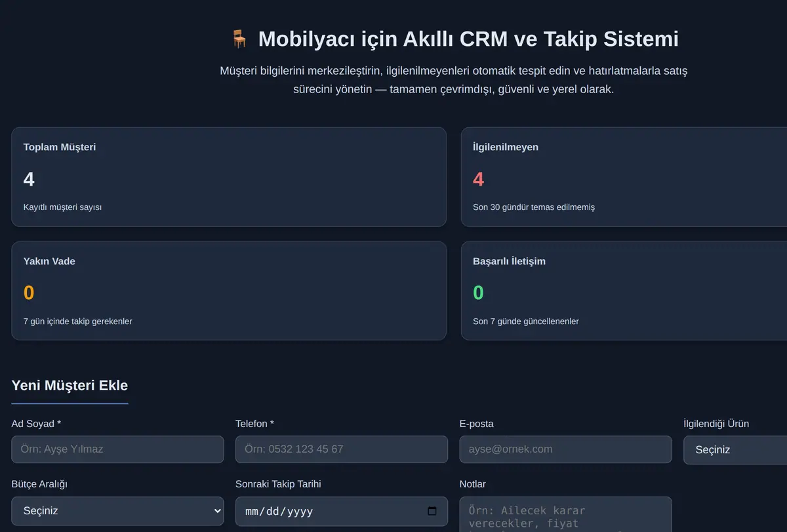
Task: Focus the E-posta input field
Action: [x=566, y=449]
